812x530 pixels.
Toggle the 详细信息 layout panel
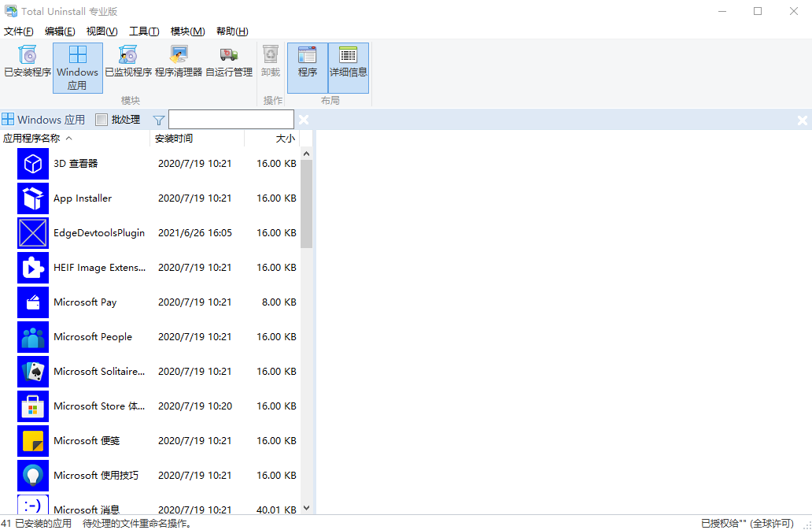coord(349,68)
